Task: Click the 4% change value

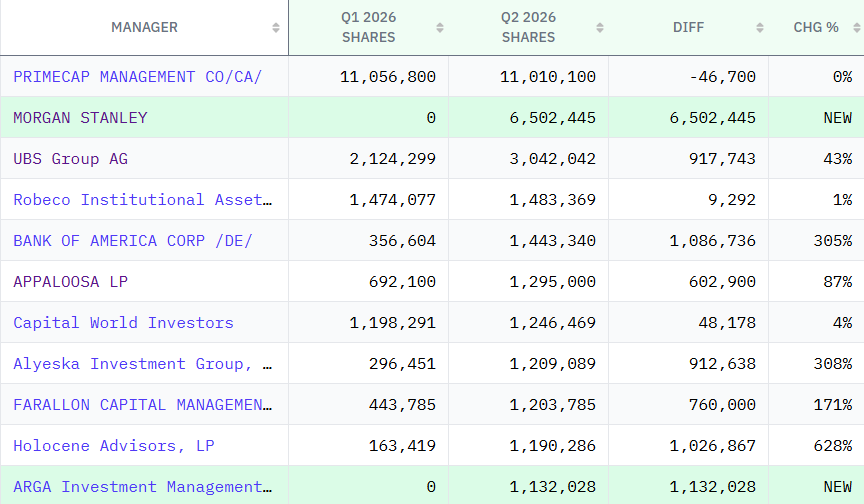Action: pyautogui.click(x=843, y=323)
